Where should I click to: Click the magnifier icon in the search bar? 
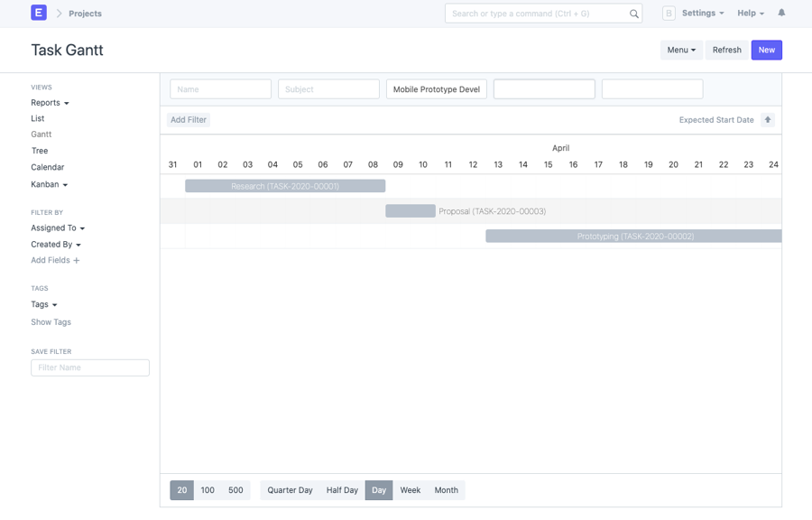pyautogui.click(x=634, y=13)
